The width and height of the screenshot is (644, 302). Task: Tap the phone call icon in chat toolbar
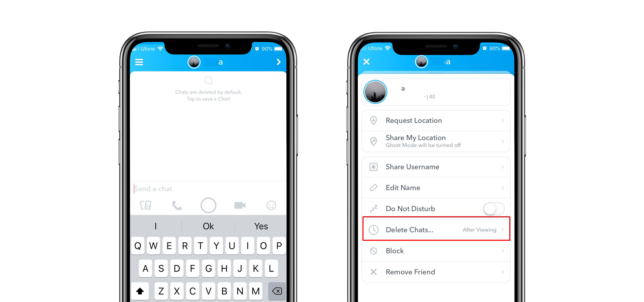[176, 205]
